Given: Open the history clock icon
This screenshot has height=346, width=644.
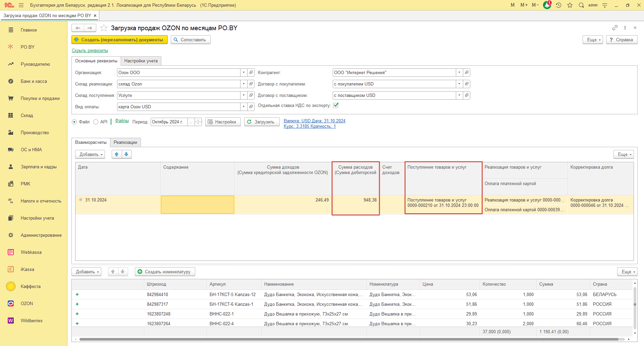Looking at the screenshot, I should (558, 5).
